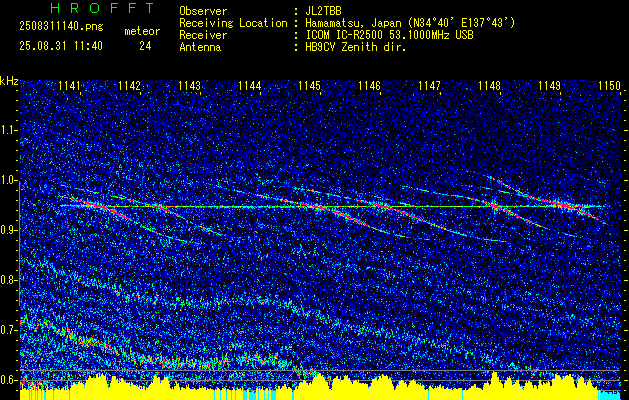629x400 pixels.
Task: Click the red echo crossing near 1145
Action: (321, 207)
